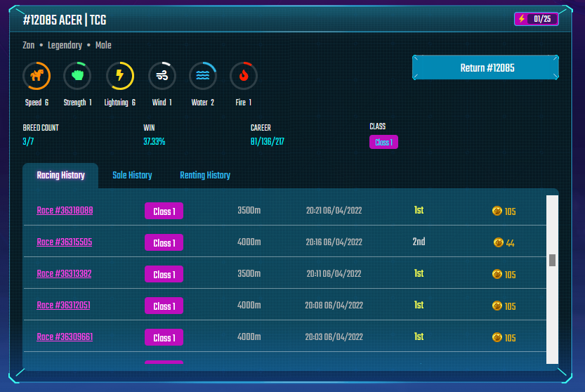
Task: Click coin icon in Race #36313382 row
Action: (497, 275)
